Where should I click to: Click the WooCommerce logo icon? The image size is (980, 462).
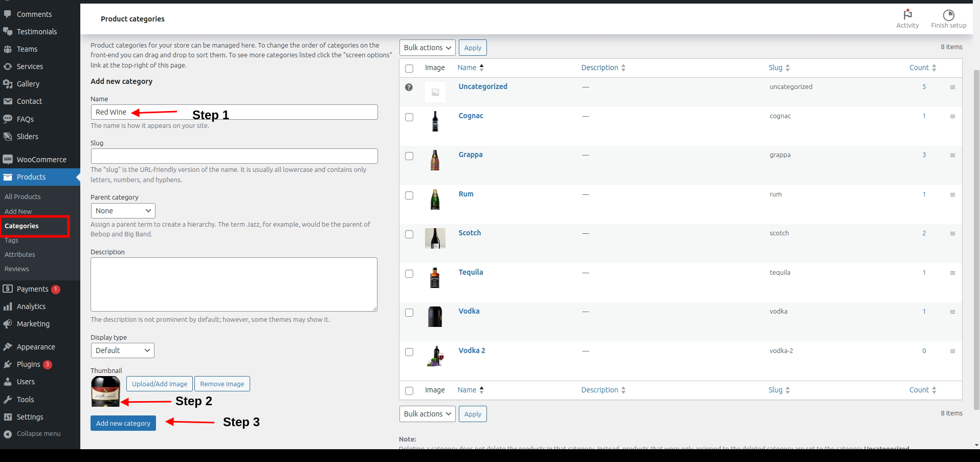point(8,160)
